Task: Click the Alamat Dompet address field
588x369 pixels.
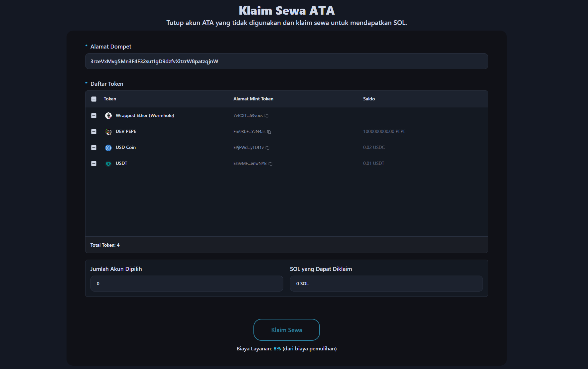Action: pos(286,61)
